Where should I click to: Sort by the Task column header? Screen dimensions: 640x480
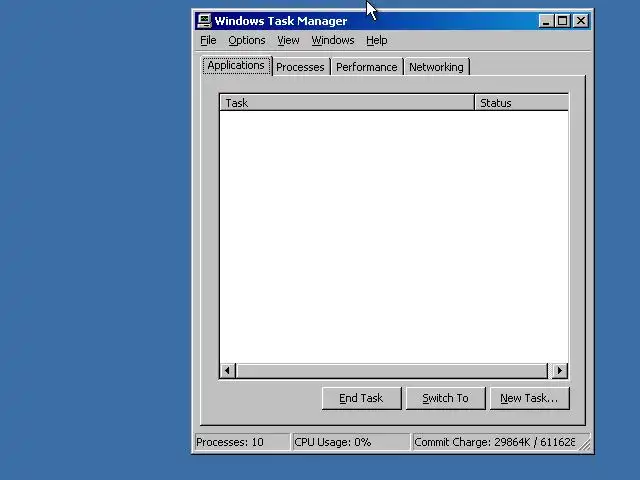pyautogui.click(x=347, y=102)
